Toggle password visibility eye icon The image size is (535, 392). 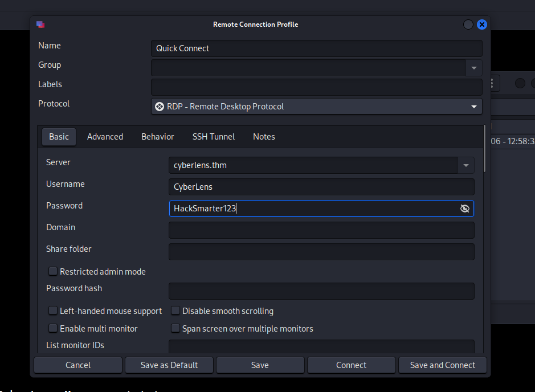pos(465,209)
